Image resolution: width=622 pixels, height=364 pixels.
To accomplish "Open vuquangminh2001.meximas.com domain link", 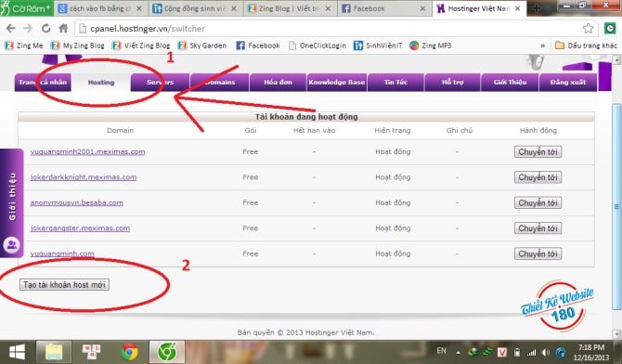I will point(87,151).
